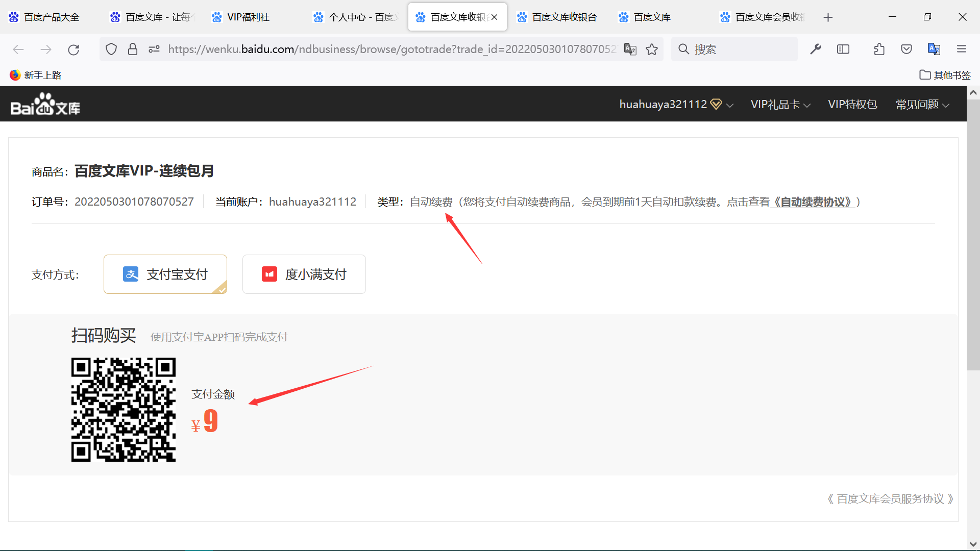Screen dimensions: 980x551
Task: Open the 百度文库会员服务协议 link
Action: [x=890, y=499]
